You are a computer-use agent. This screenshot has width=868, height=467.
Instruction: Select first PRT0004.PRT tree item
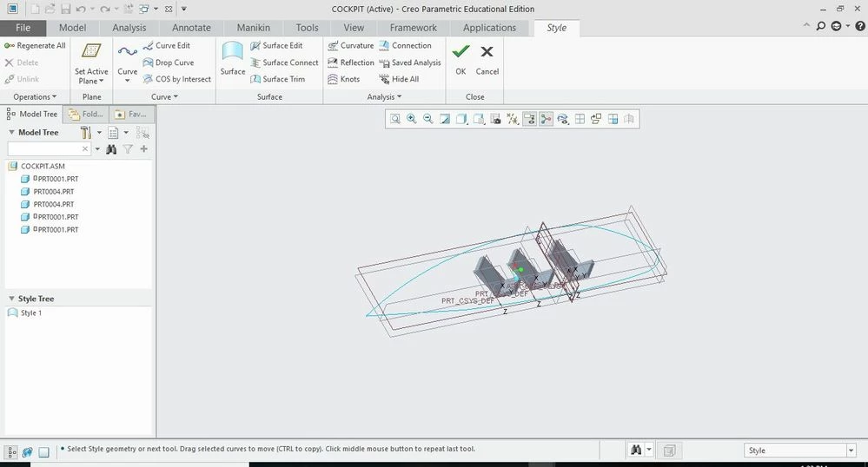pyautogui.click(x=48, y=192)
